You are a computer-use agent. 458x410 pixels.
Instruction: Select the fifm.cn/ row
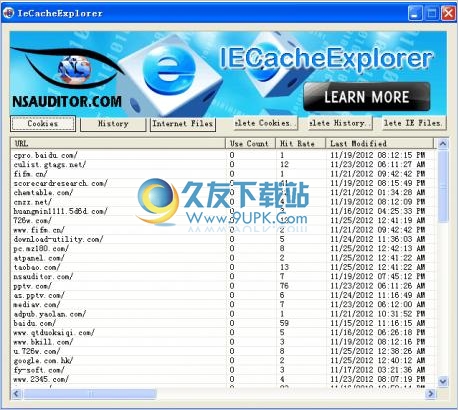223,174
